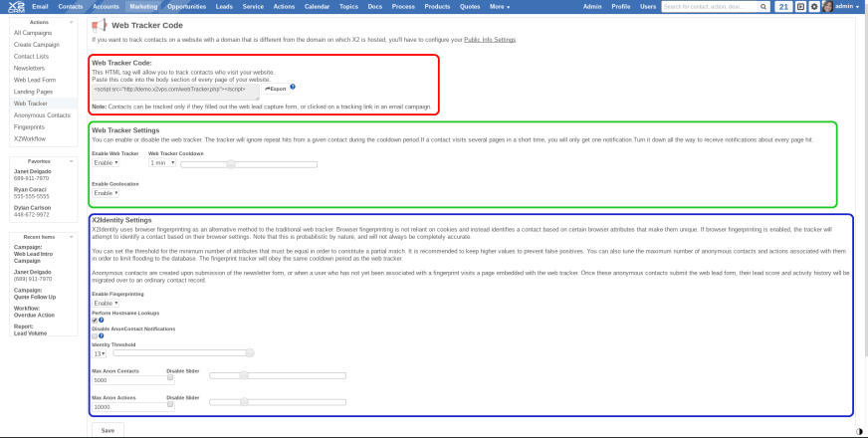Image resolution: width=868 pixels, height=438 pixels.
Task: Open Users link in header
Action: click(x=648, y=7)
